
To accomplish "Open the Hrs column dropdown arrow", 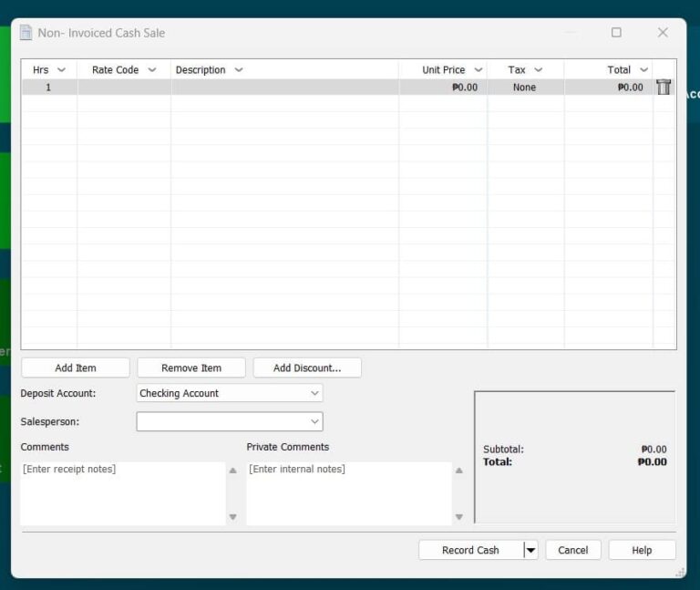I will (x=62, y=69).
